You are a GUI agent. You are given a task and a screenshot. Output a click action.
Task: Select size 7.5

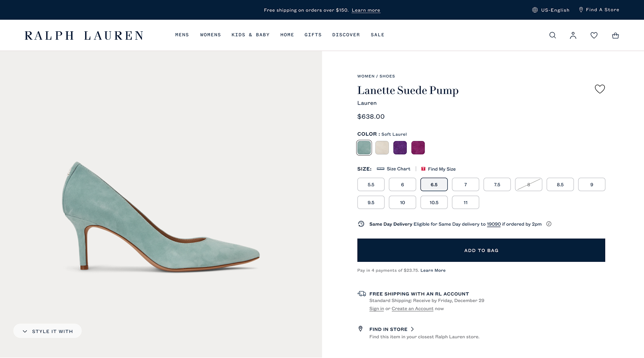click(x=497, y=185)
